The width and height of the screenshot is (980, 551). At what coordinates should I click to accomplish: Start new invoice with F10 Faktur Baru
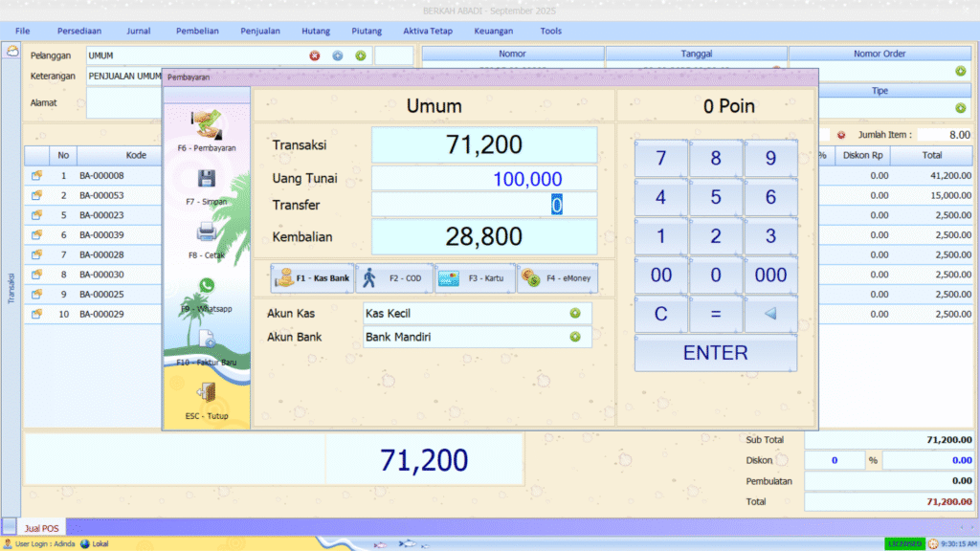[x=207, y=340]
